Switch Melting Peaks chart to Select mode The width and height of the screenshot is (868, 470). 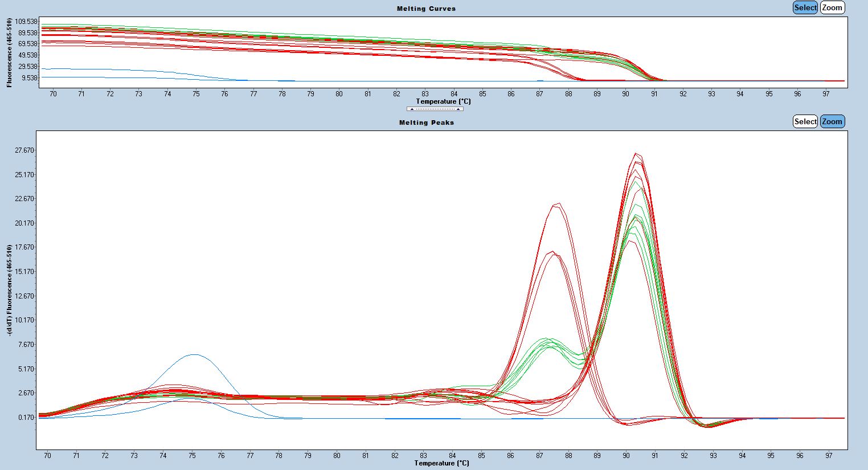click(805, 121)
